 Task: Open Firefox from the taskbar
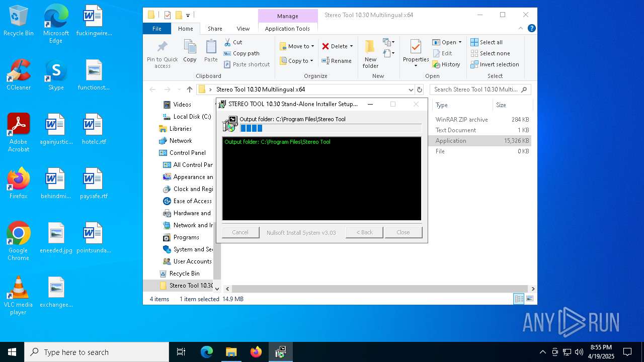pos(256,352)
